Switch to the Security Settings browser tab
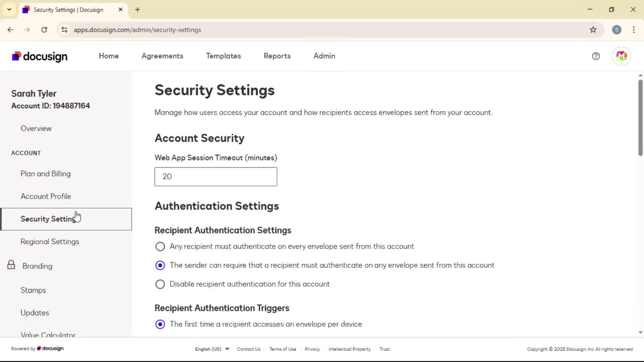 pos(73,10)
